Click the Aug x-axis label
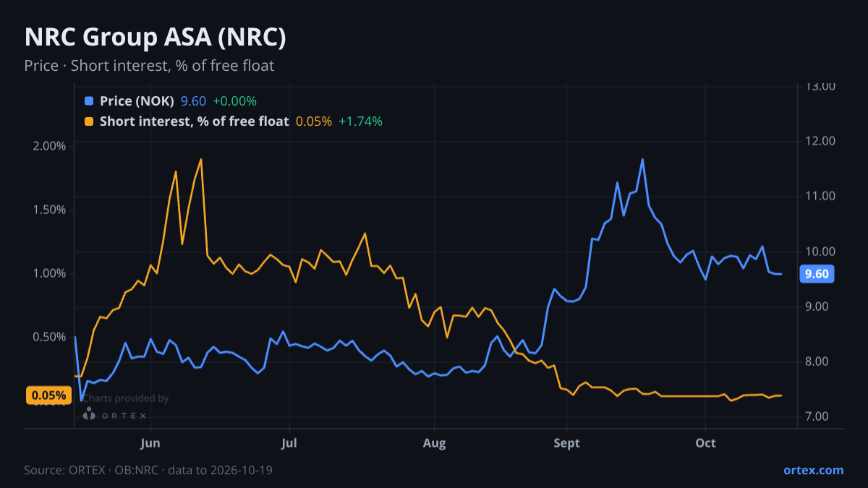This screenshot has width=868, height=488. [x=434, y=442]
